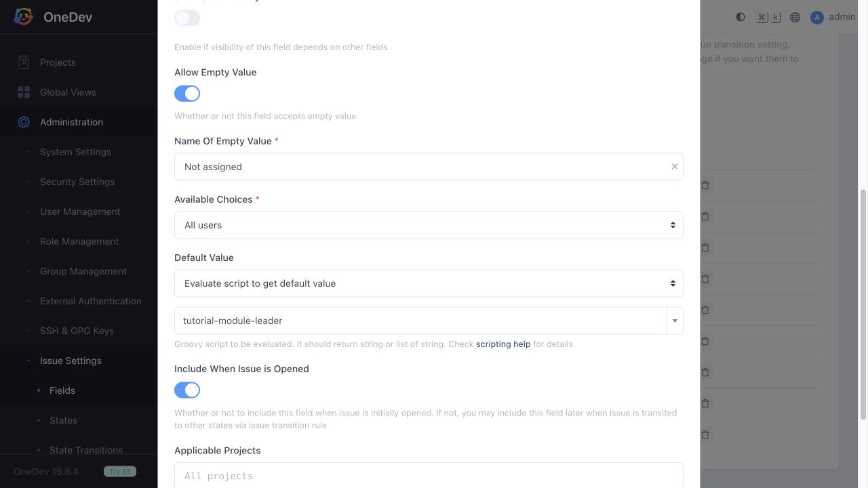This screenshot has height=488, width=868.
Task: Click the OneDev logo icon
Action: (x=24, y=17)
